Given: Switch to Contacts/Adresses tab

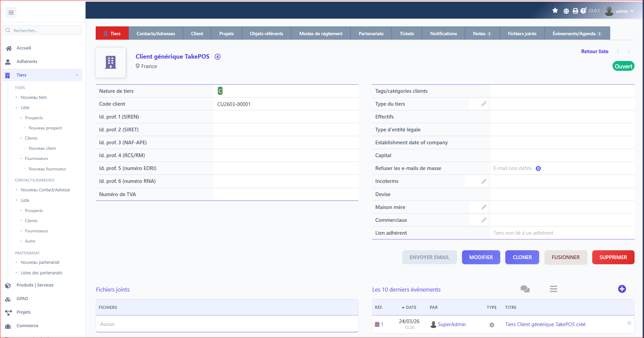Looking at the screenshot, I should [x=156, y=34].
